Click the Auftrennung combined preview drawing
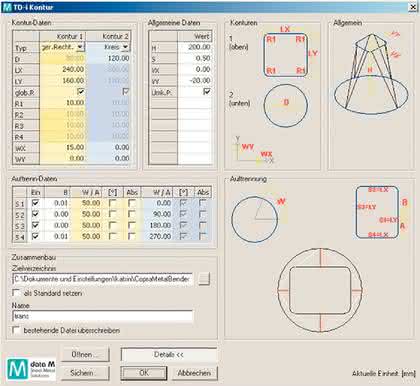The image size is (420, 386). tap(320, 290)
